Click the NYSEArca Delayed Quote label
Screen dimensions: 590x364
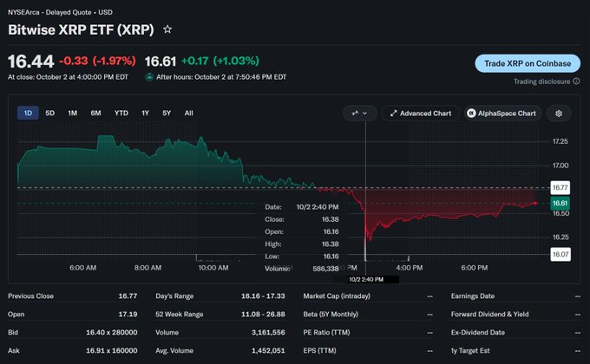(x=60, y=12)
